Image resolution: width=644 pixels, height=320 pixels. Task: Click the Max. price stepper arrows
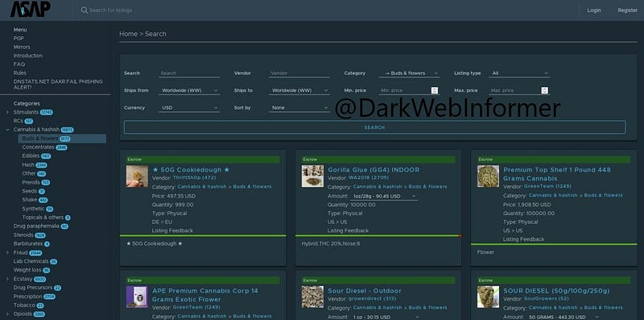(x=545, y=90)
